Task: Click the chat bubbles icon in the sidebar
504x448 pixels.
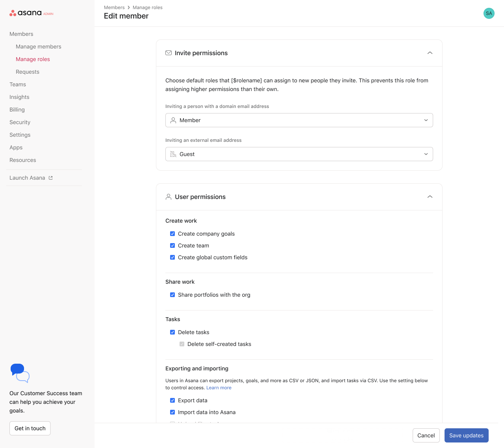Action: point(20,373)
